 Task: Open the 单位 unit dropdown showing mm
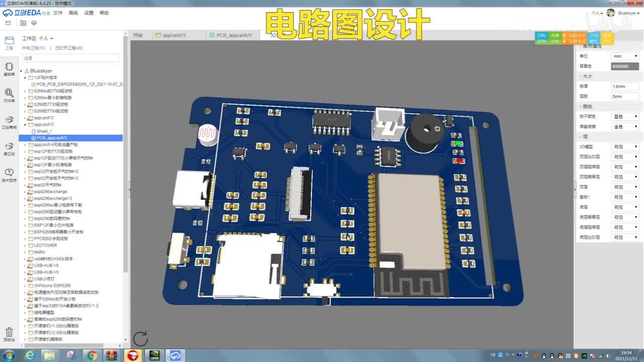point(624,56)
